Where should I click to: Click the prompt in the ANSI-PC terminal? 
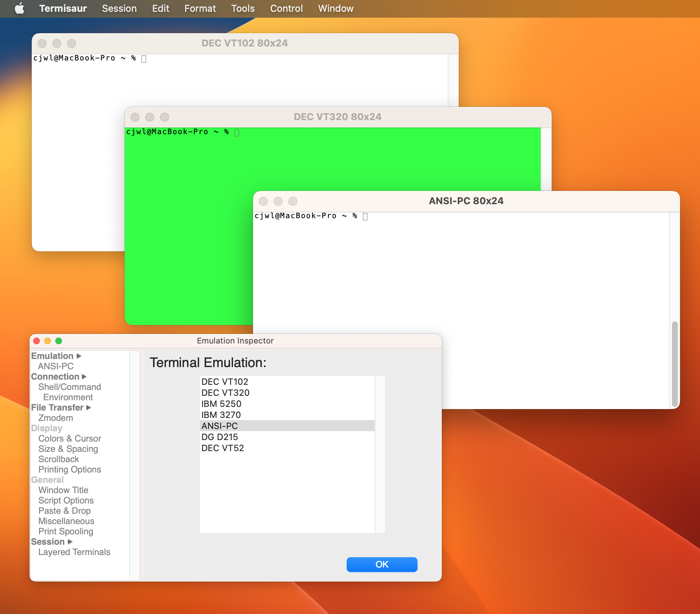pyautogui.click(x=306, y=216)
